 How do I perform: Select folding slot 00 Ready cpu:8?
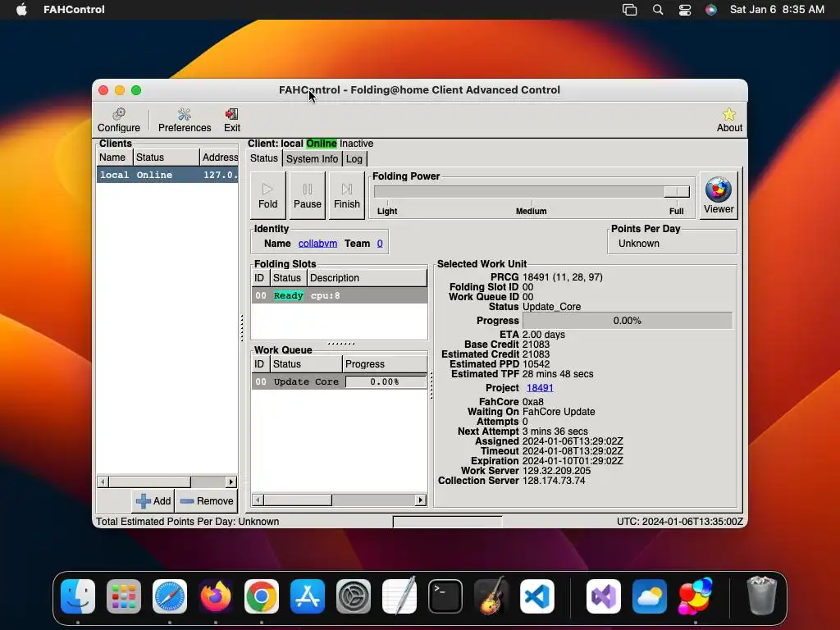click(340, 295)
